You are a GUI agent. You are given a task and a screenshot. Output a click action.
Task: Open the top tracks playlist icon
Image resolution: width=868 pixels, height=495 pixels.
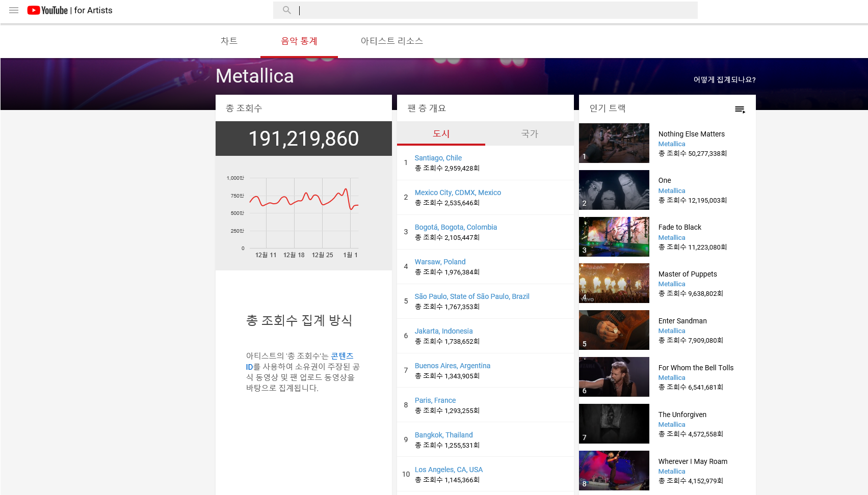(740, 109)
